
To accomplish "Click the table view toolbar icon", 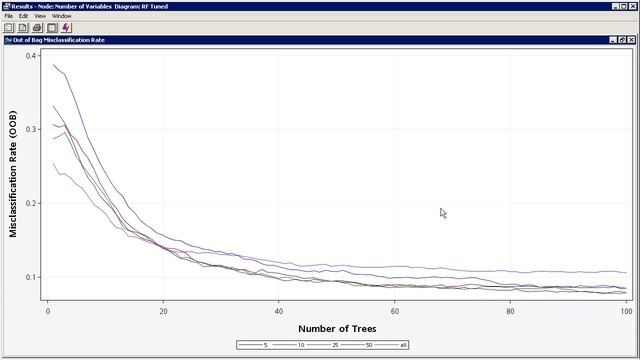I will [x=52, y=28].
